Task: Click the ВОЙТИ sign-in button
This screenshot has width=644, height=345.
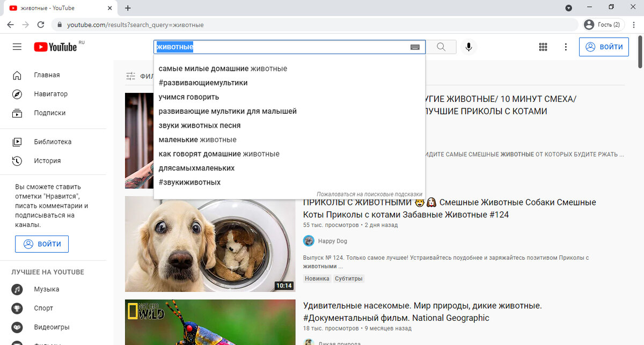Action: (604, 47)
